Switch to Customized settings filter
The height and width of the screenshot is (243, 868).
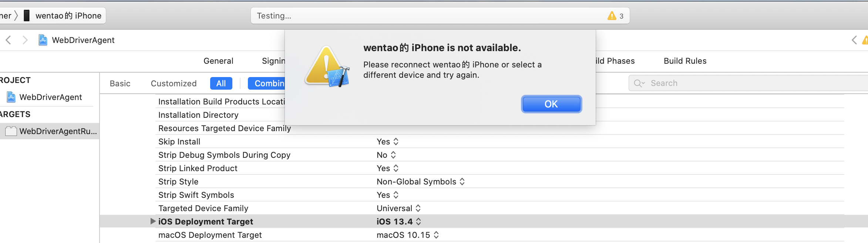tap(174, 83)
